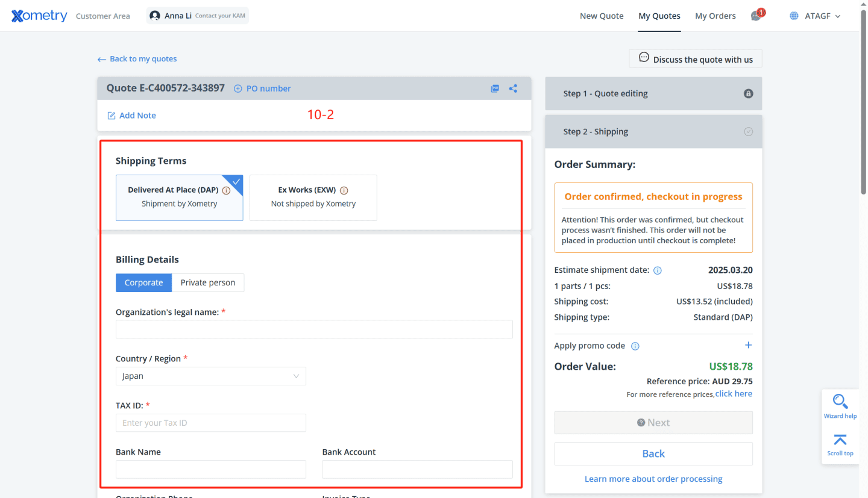Screen dimensions: 868x498
Task: Click the plus icon to add PO number
Action: tap(237, 89)
